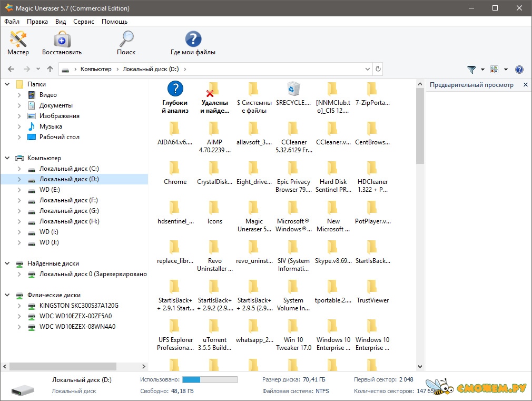Image resolution: width=532 pixels, height=401 pixels.
Task: Launch the Мастер wizard tool
Action: (x=18, y=43)
